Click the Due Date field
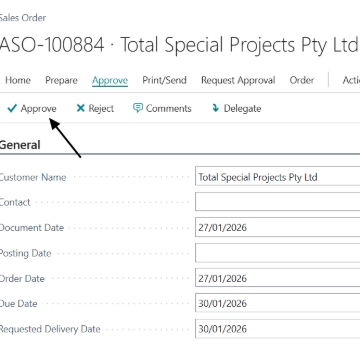The width and height of the screenshot is (360, 360). tap(278, 303)
